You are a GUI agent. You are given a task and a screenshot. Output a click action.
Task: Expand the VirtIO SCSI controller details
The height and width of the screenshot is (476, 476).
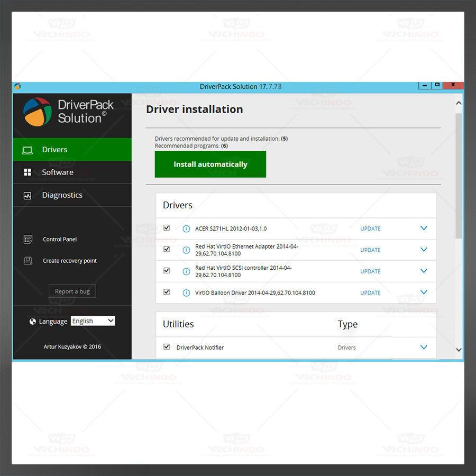click(424, 270)
